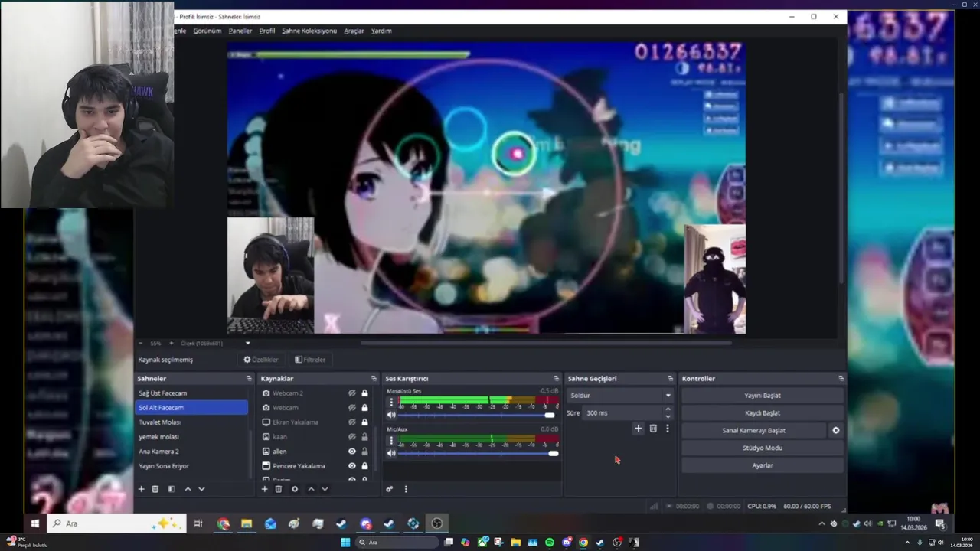This screenshot has width=980, height=551.
Task: Click OBS Studio icon in Windows taskbar
Action: pos(437,523)
